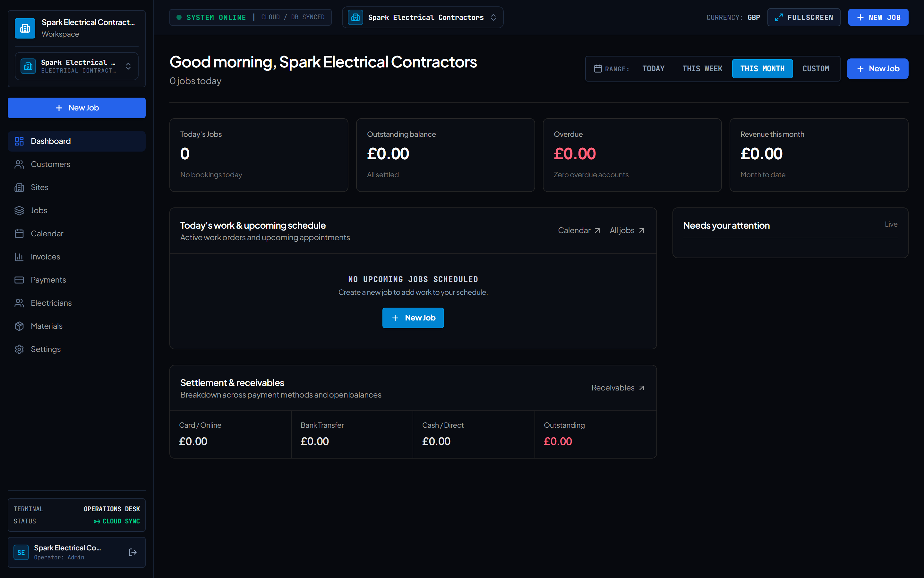Click the CURRENCY: GBP label
The height and width of the screenshot is (578, 924).
click(x=733, y=18)
